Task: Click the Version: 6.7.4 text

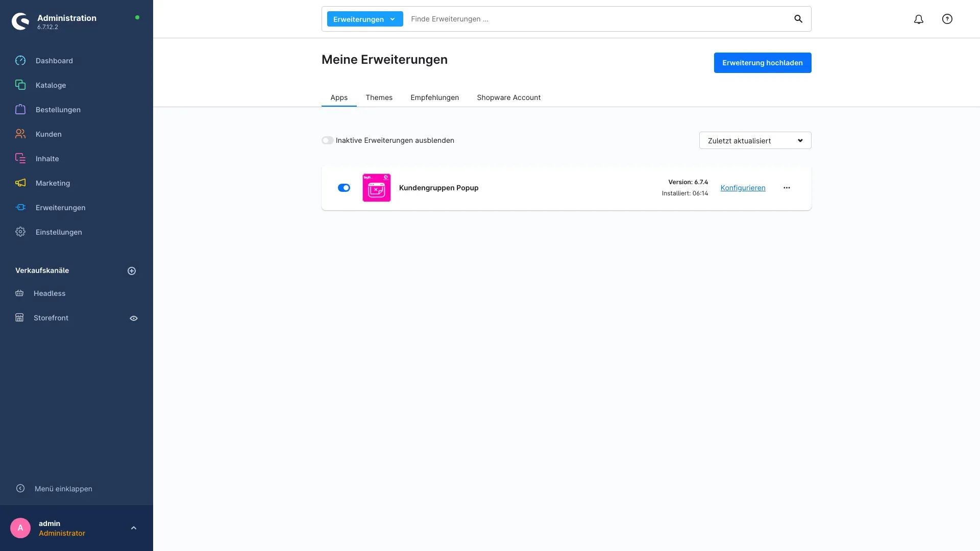Action: (x=688, y=182)
